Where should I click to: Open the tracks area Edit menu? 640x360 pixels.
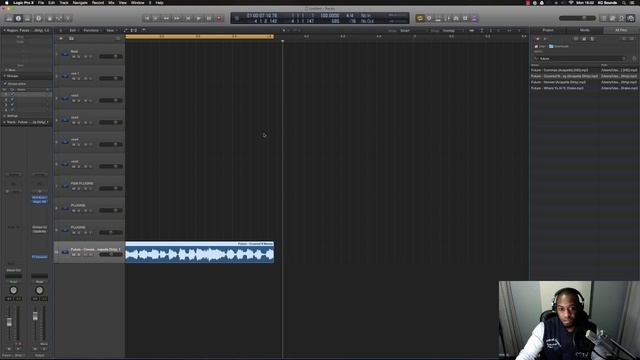73,30
